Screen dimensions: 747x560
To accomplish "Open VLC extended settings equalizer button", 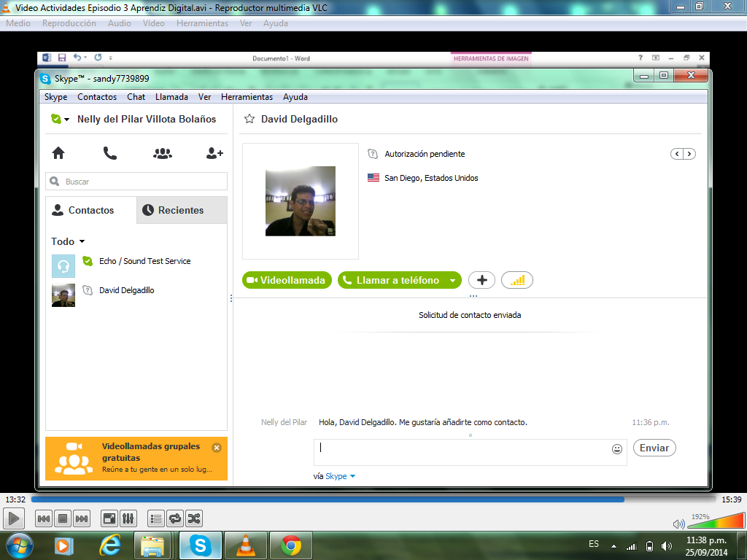I will click(x=128, y=518).
